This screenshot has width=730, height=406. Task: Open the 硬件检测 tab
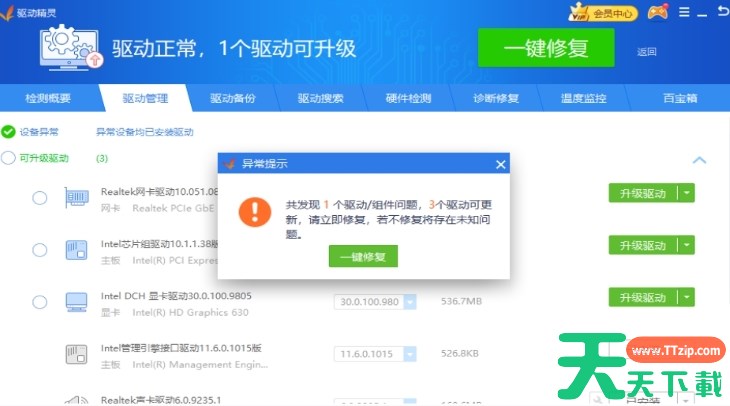(x=408, y=99)
